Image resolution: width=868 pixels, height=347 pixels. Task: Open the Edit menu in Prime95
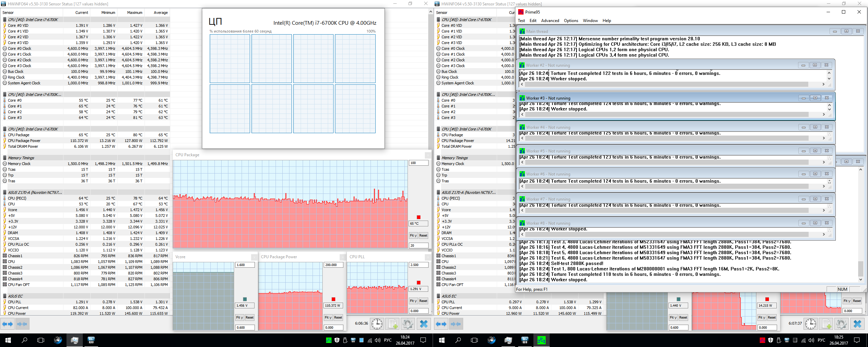click(x=533, y=21)
